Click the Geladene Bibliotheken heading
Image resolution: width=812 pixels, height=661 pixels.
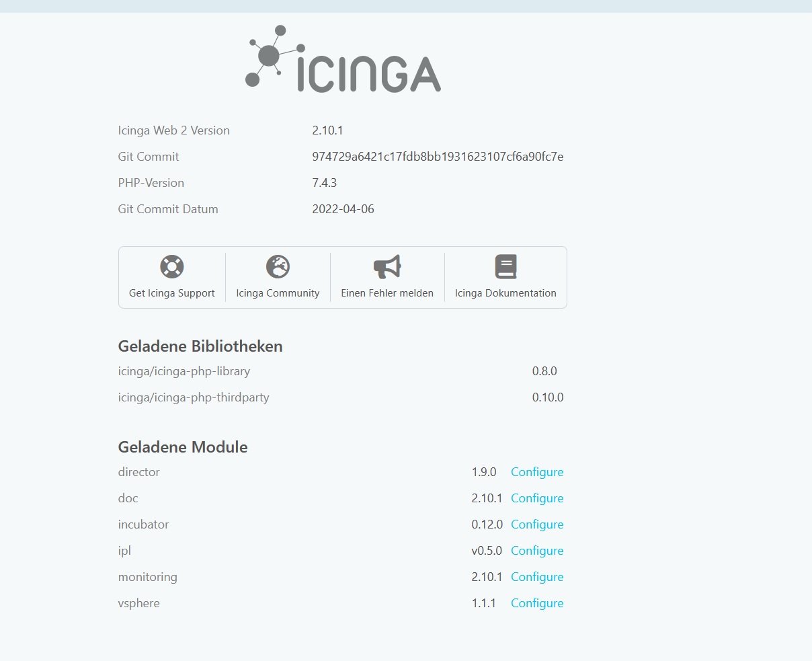(x=200, y=346)
